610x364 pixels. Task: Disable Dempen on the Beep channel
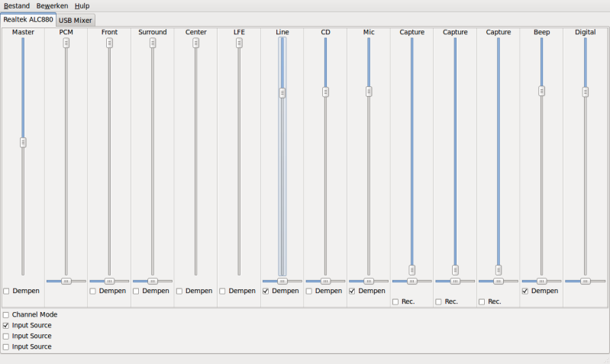point(525,291)
